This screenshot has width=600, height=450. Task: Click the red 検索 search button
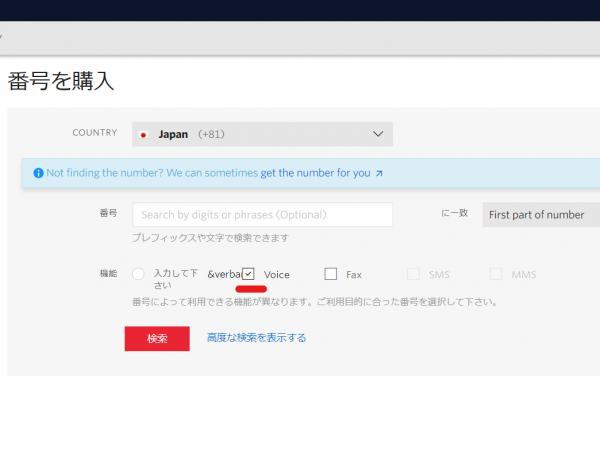[x=157, y=339]
